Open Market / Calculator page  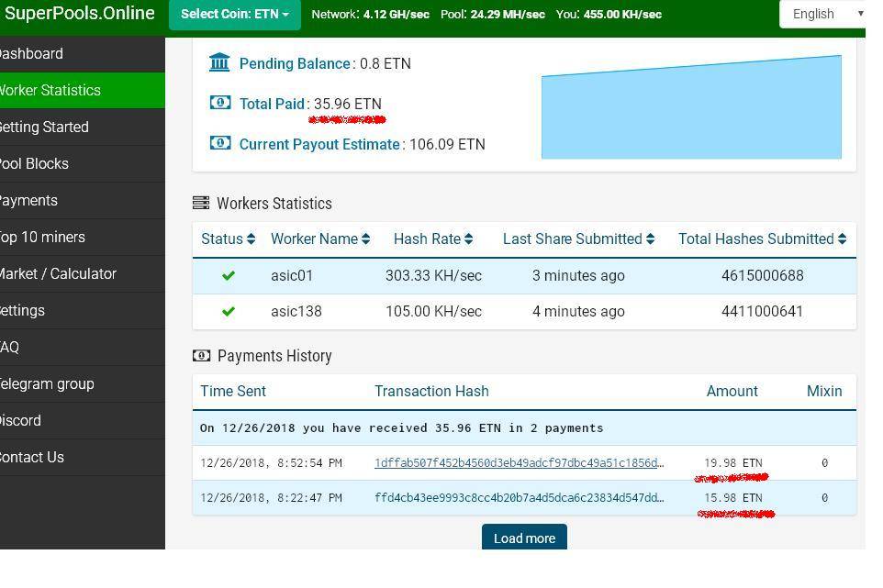click(83, 273)
